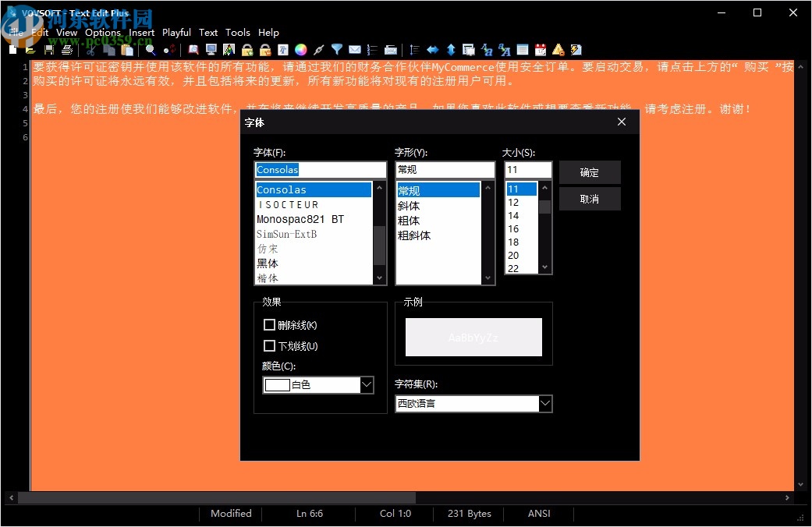Open the 字符集(R) character set dropdown
812x527 pixels.
pos(544,403)
